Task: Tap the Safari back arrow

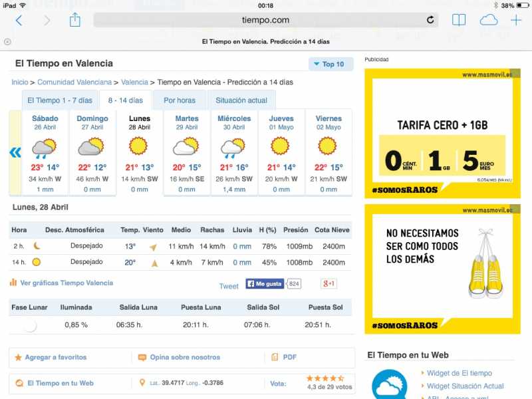Action: click(x=19, y=21)
